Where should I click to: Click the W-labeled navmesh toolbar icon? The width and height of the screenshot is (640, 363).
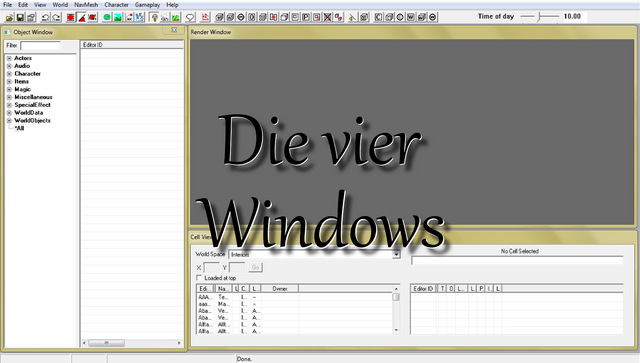click(411, 17)
